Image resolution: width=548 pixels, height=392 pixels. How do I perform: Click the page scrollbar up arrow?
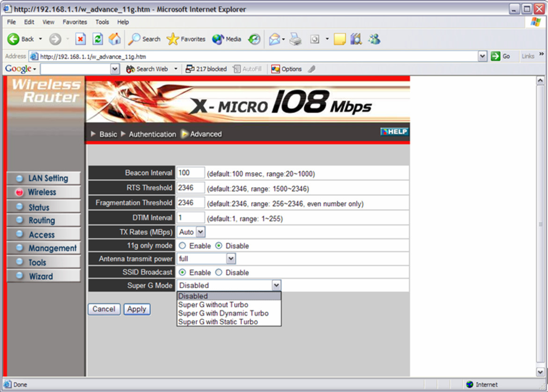click(x=541, y=80)
